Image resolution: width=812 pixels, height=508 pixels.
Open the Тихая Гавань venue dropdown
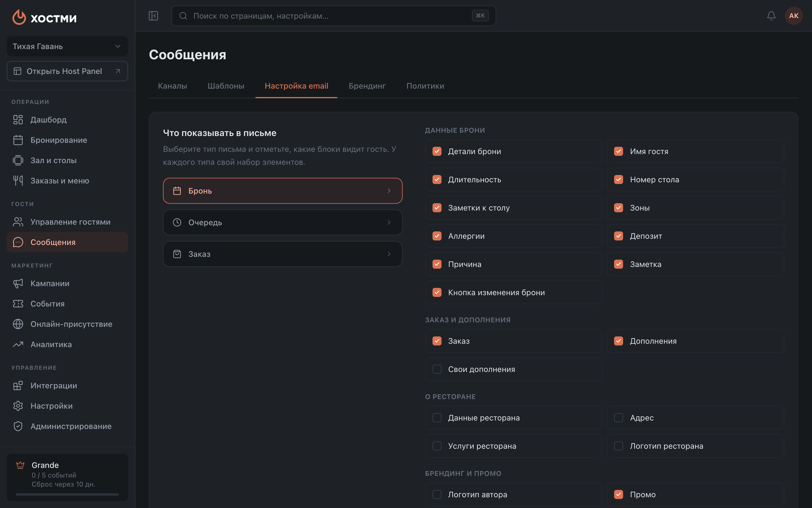(x=67, y=46)
